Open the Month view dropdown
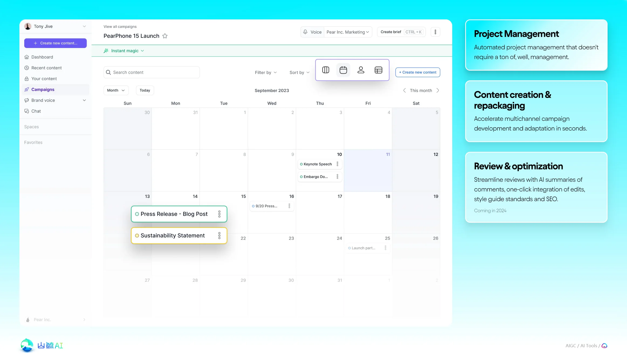627x364 pixels. (x=116, y=90)
